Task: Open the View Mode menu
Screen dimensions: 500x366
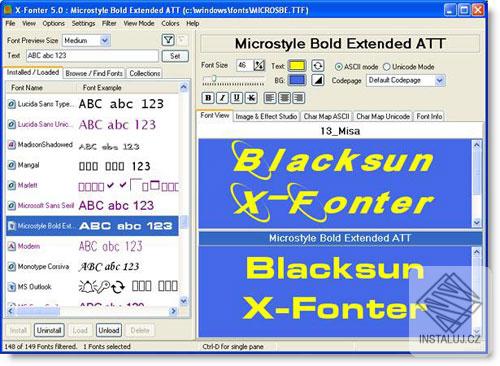Action: (139, 23)
